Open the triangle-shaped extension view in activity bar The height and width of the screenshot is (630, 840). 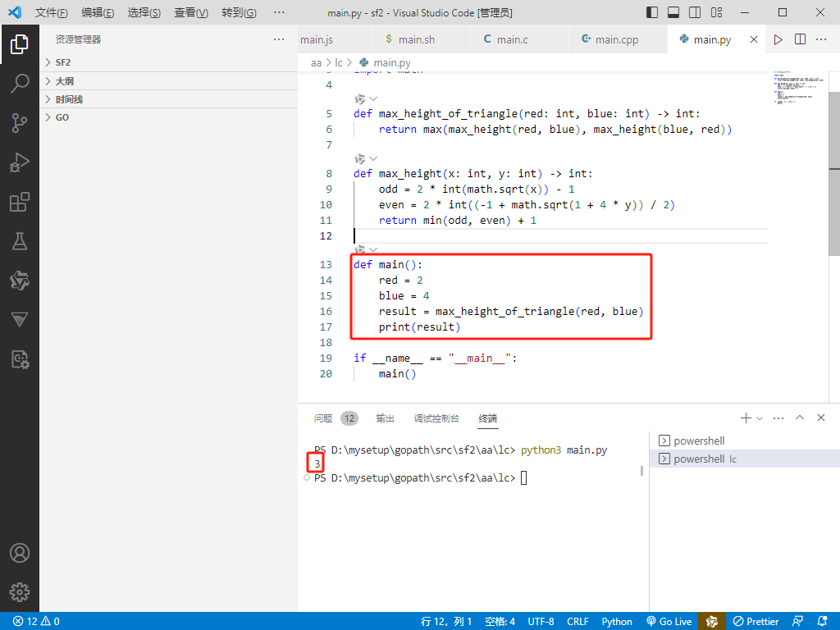20,320
